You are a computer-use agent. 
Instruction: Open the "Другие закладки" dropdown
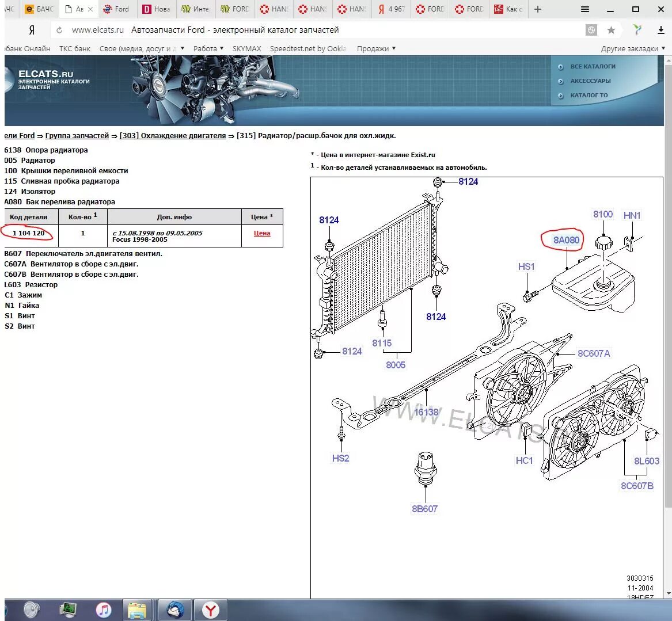(633, 49)
